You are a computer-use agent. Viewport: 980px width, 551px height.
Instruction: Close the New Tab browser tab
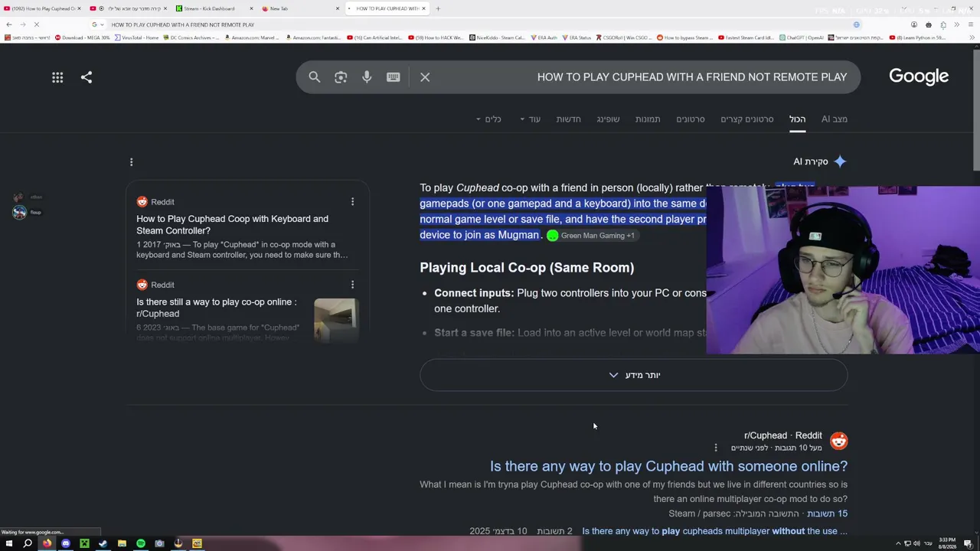coord(338,8)
